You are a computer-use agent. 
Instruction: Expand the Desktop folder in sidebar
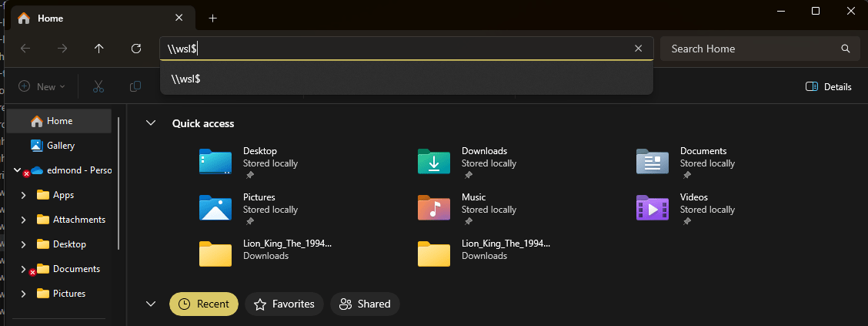point(23,244)
